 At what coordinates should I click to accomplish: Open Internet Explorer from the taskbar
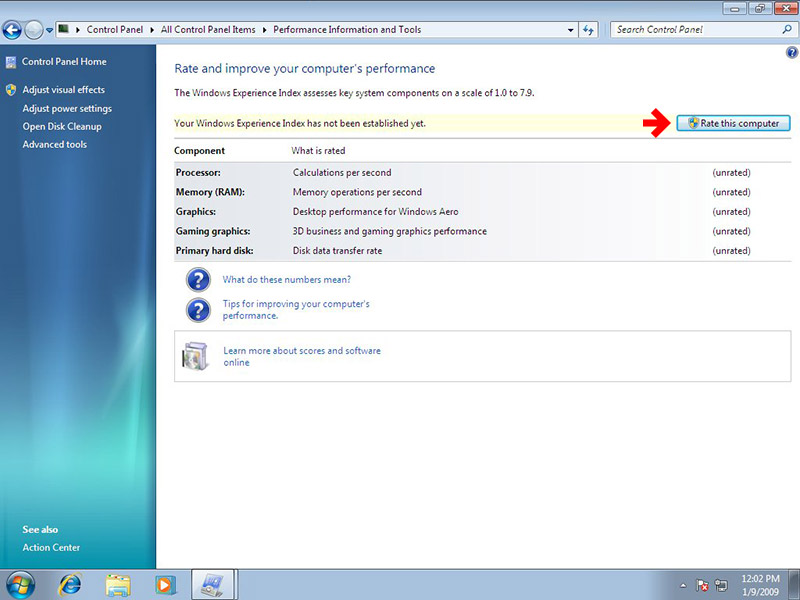(x=70, y=583)
